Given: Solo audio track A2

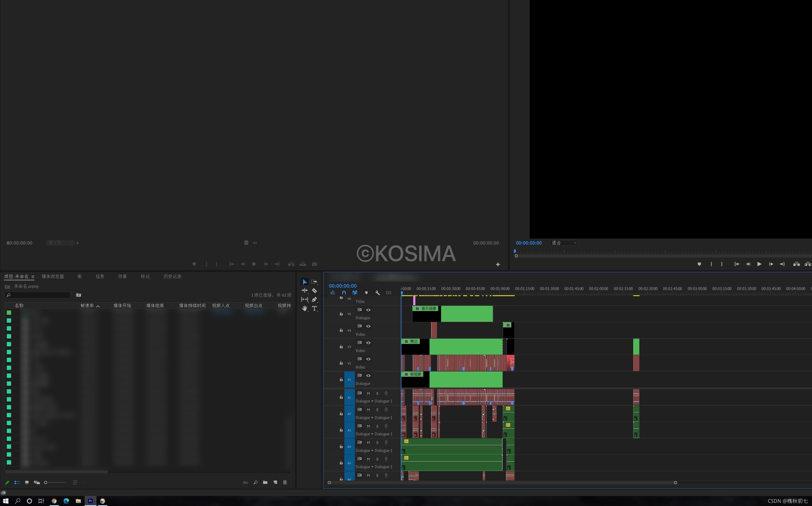Looking at the screenshot, I should [x=377, y=410].
